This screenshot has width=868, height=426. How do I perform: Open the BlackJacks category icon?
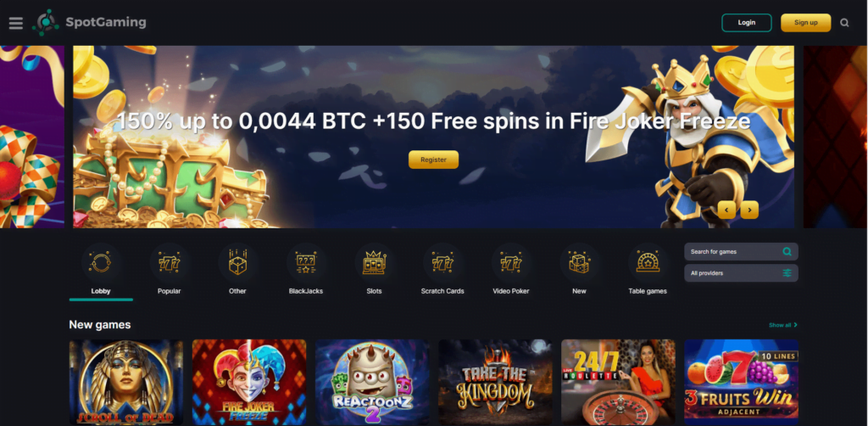coord(305,262)
